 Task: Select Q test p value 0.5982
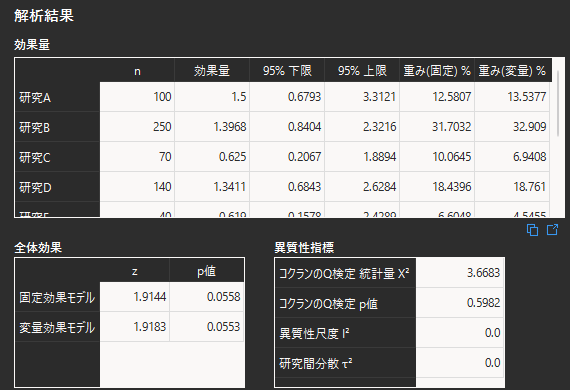[x=459, y=303]
